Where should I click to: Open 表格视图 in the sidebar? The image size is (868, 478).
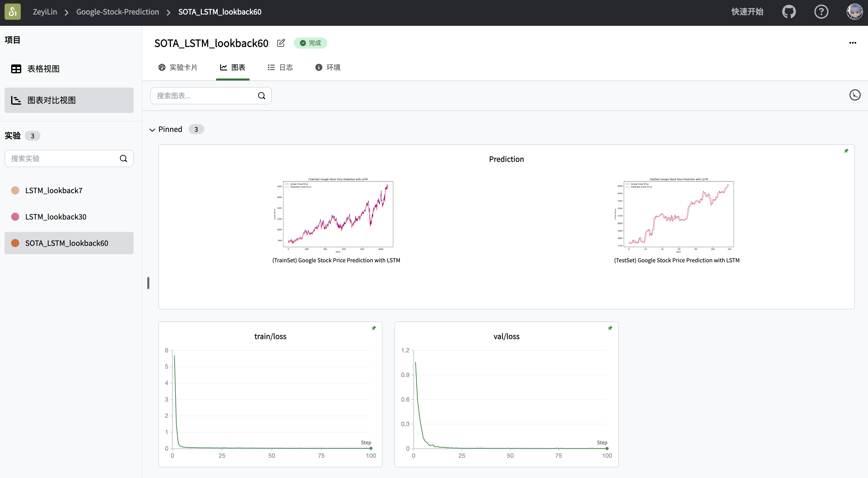pyautogui.click(x=43, y=69)
